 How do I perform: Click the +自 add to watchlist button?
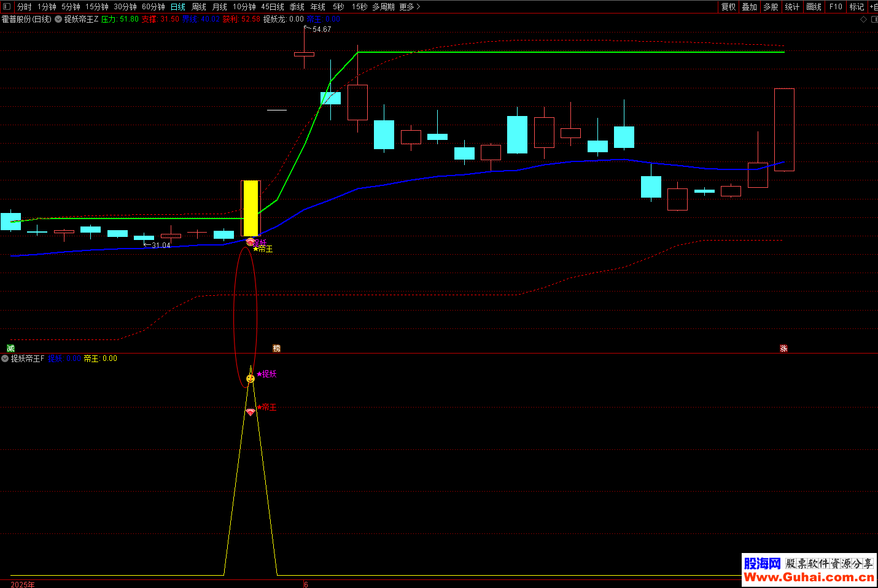(x=873, y=7)
